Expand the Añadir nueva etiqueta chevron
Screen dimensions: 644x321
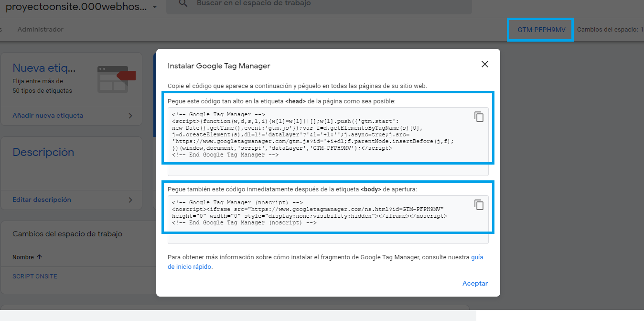[130, 116]
